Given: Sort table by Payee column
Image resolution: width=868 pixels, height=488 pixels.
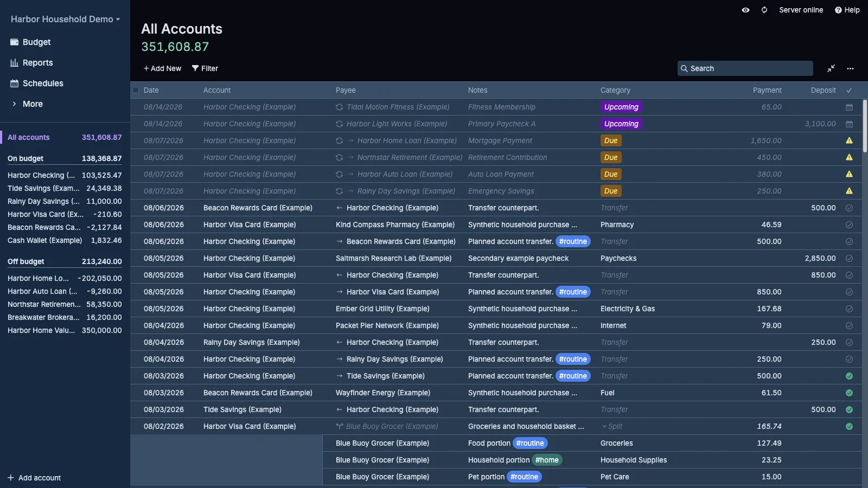Looking at the screenshot, I should pyautogui.click(x=346, y=91).
